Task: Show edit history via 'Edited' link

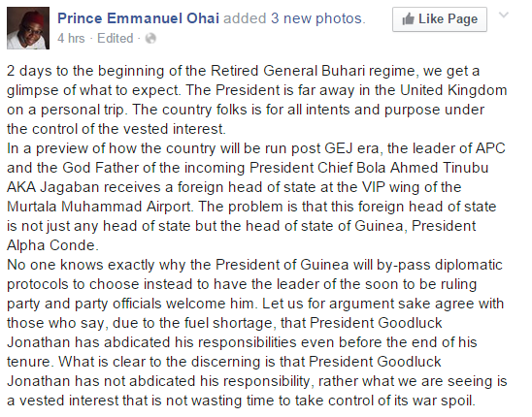Action: point(115,39)
